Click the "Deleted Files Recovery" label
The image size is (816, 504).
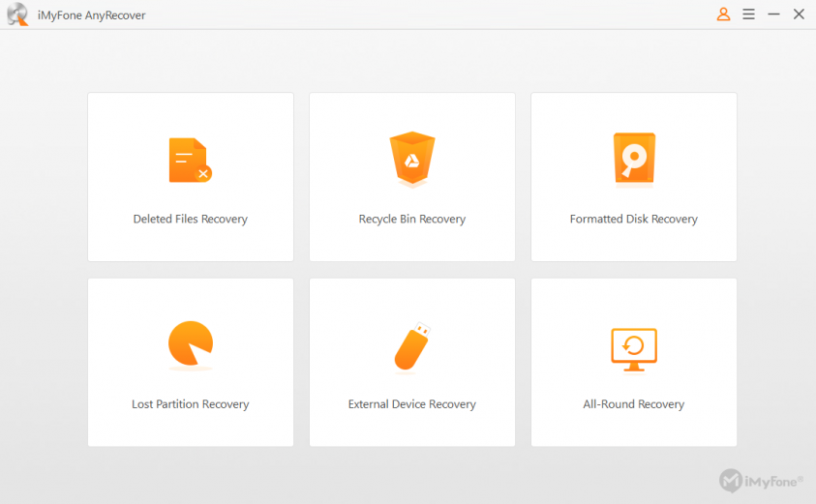(190, 220)
